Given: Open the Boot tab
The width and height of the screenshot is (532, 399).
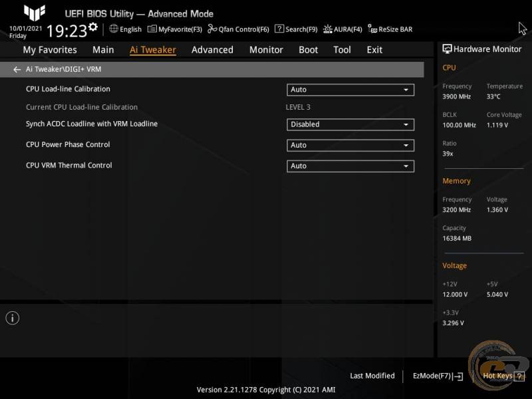Looking at the screenshot, I should click(x=308, y=50).
